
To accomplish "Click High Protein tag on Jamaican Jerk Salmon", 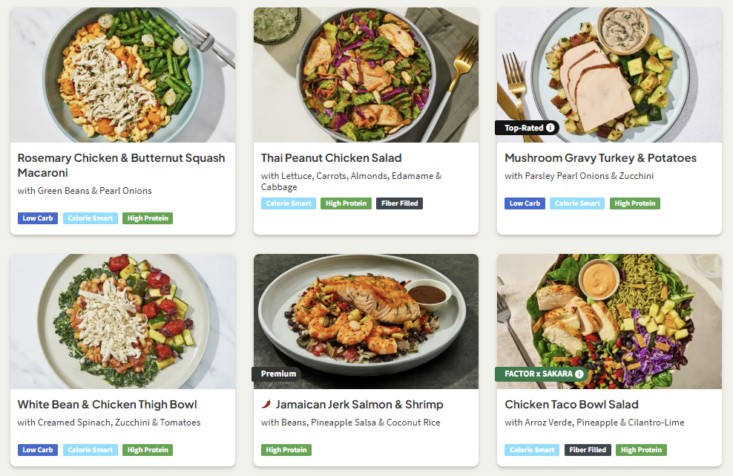I will pyautogui.click(x=286, y=450).
